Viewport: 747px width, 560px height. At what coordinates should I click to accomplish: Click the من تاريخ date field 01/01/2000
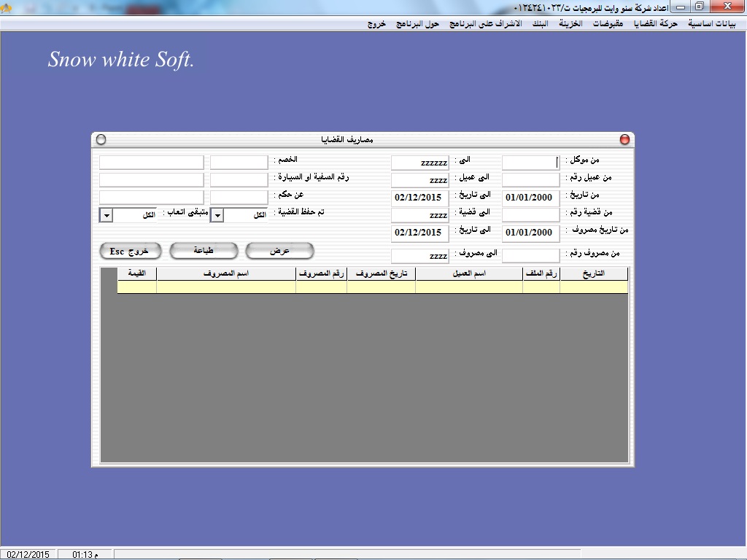pyautogui.click(x=530, y=198)
